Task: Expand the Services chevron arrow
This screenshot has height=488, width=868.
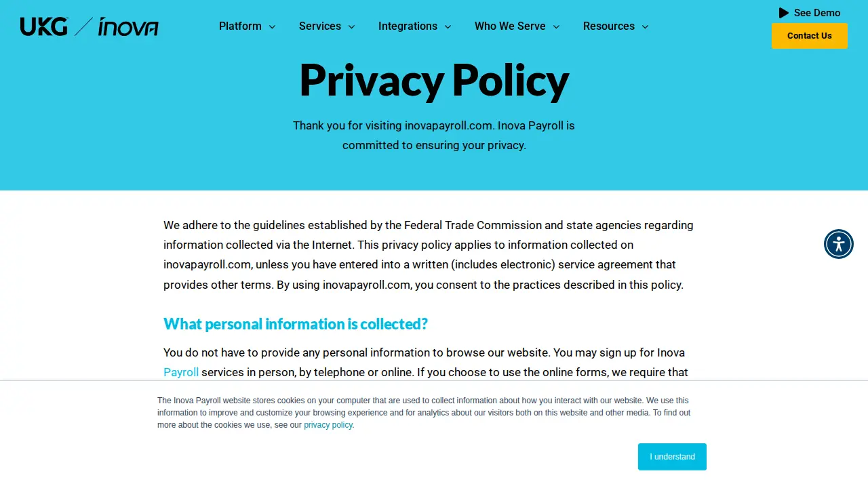Action: [x=351, y=27]
